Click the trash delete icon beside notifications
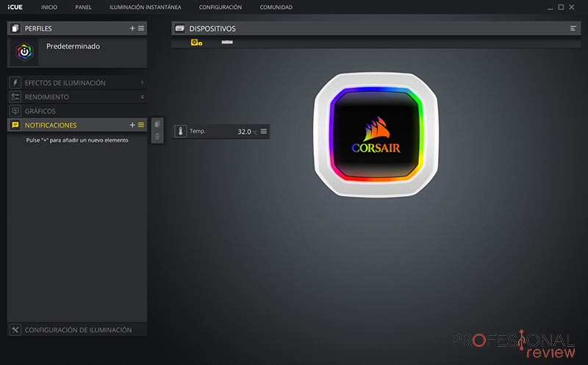The height and width of the screenshot is (365, 588). (x=157, y=137)
